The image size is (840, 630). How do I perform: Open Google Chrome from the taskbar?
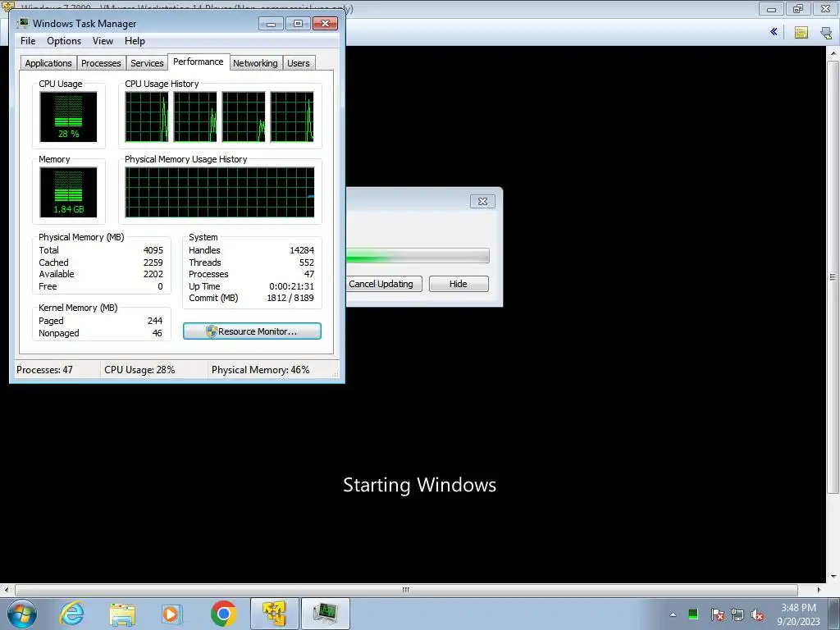(223, 614)
